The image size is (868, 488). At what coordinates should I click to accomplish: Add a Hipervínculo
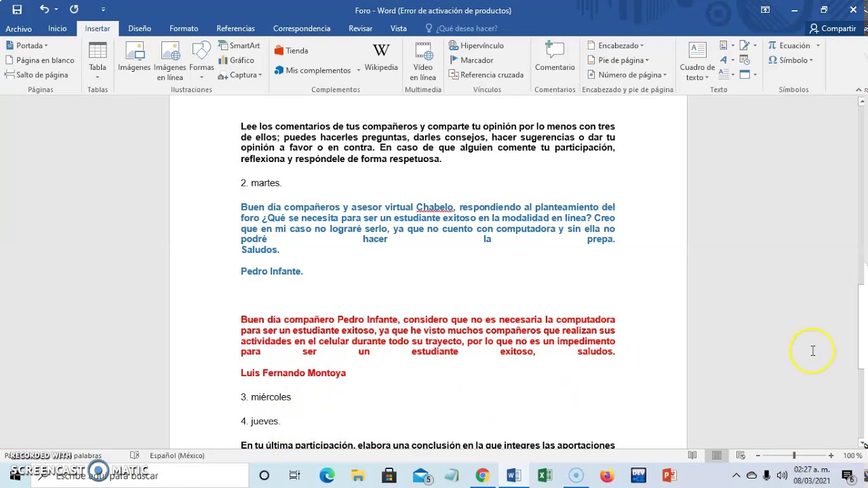pos(476,45)
